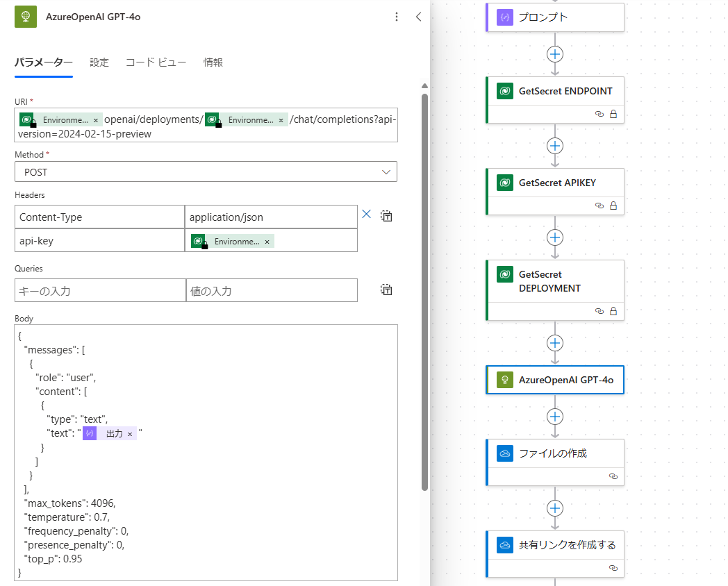Click connection link icon on GetSecret APIKEY

(599, 206)
